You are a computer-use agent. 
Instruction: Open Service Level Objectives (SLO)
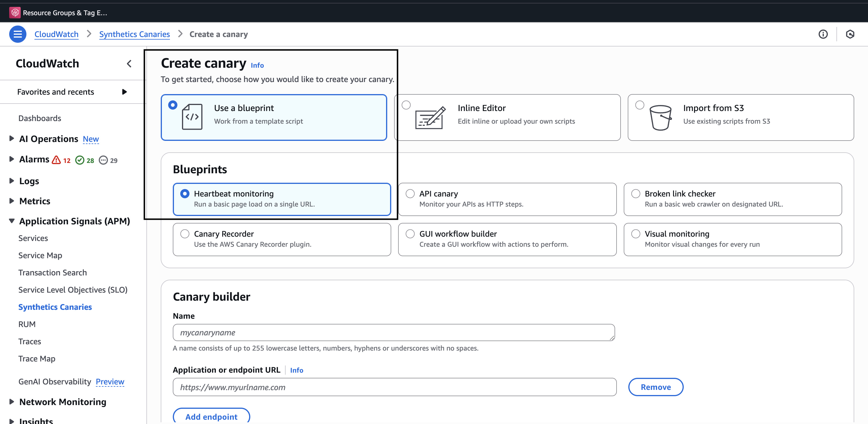(73, 290)
